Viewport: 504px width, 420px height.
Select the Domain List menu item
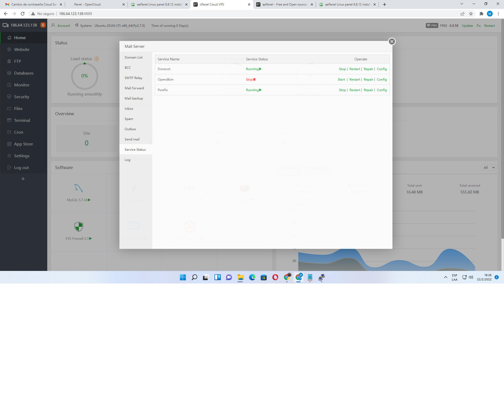click(134, 57)
